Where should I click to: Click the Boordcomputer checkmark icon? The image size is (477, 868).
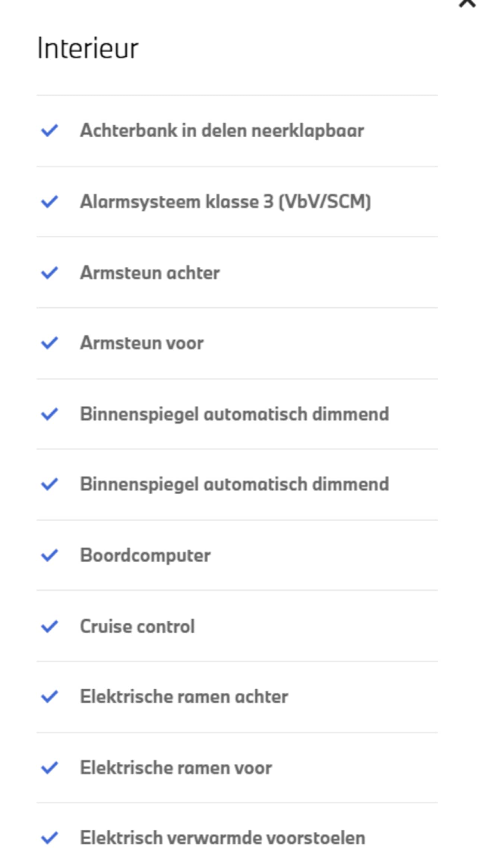(49, 555)
